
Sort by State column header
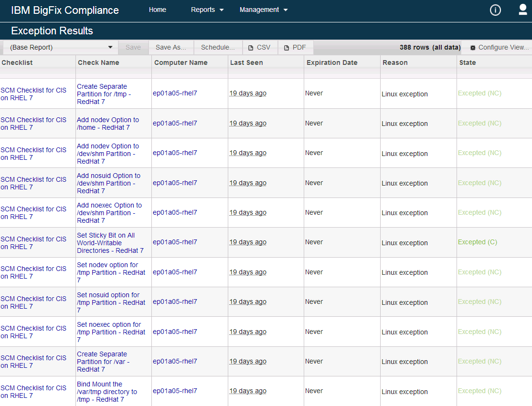pyautogui.click(x=468, y=62)
